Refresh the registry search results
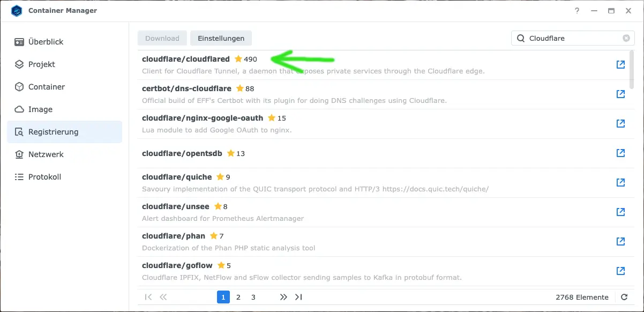This screenshot has width=644, height=312. pos(624,297)
